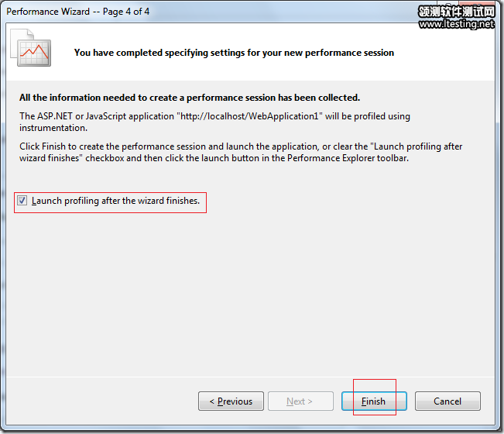Click the red line graph inside the wizard icon

tap(34, 52)
